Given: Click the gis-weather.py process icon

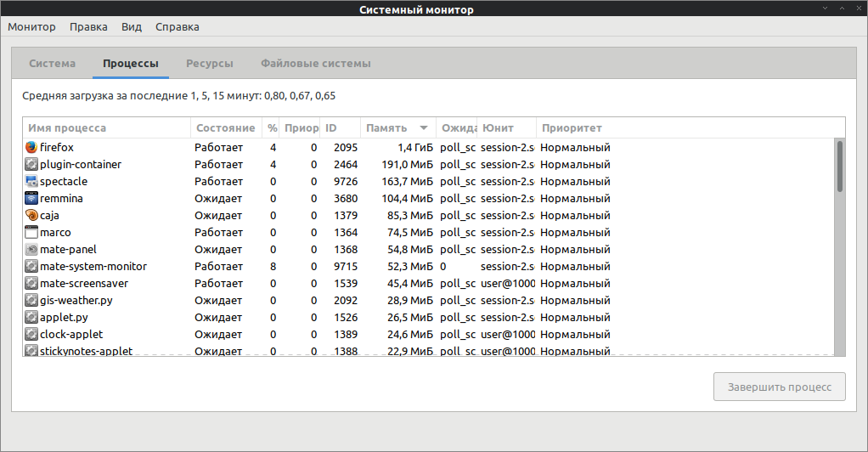Looking at the screenshot, I should (31, 300).
